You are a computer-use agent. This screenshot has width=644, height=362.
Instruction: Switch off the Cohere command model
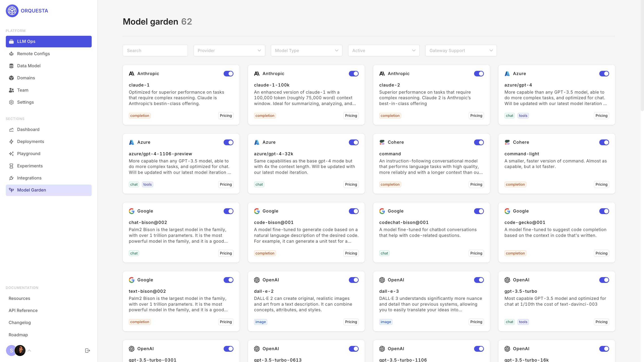(479, 142)
